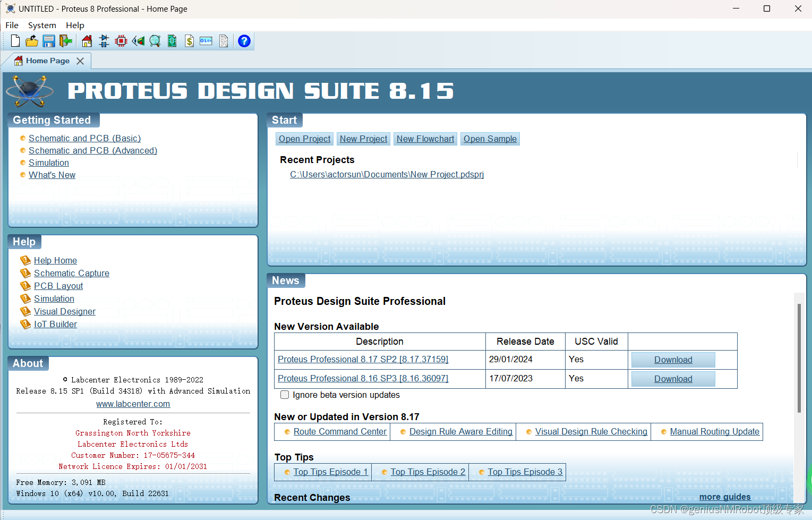The width and height of the screenshot is (812, 520).
Task: Open Design Rule Aware Editing link
Action: click(x=461, y=431)
